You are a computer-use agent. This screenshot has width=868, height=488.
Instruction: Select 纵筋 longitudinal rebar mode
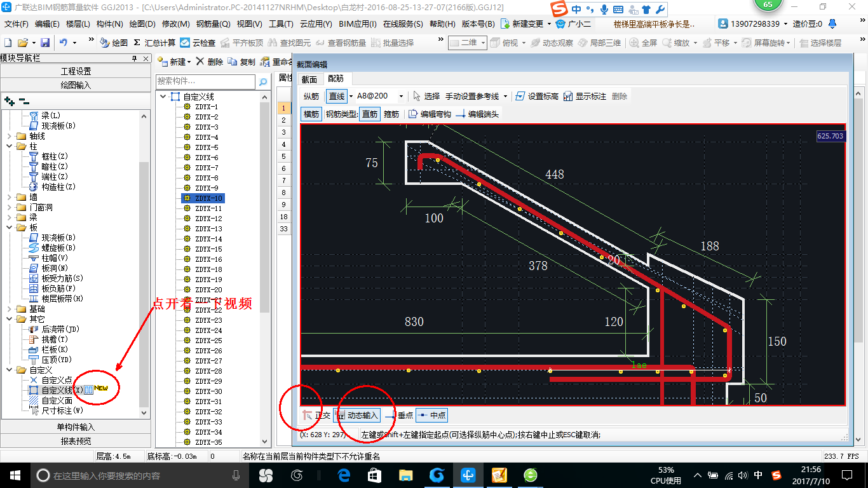click(x=311, y=96)
